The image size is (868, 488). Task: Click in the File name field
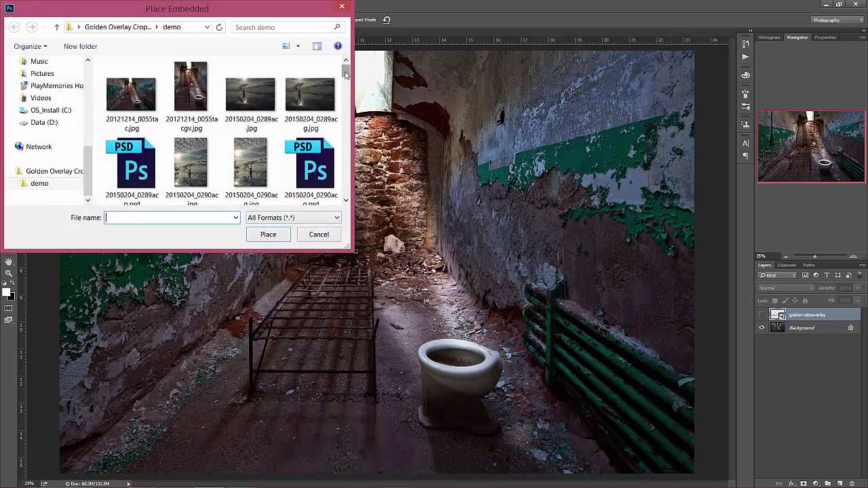167,218
